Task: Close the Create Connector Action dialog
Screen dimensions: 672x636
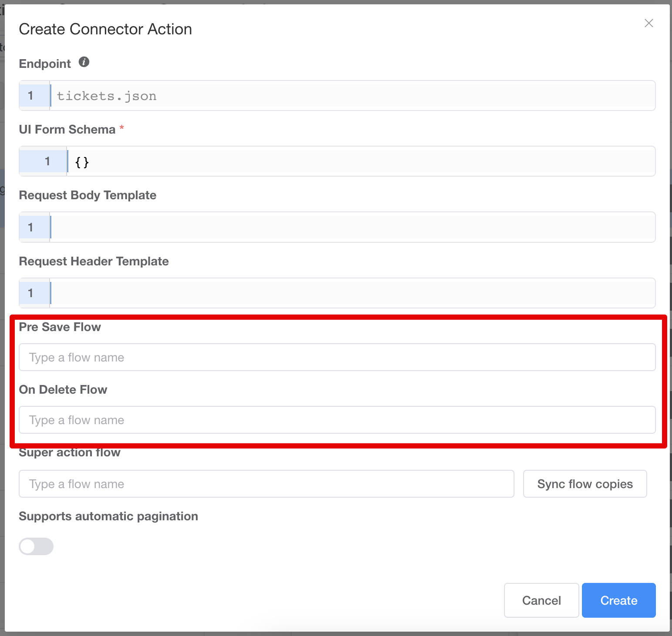Action: click(648, 23)
